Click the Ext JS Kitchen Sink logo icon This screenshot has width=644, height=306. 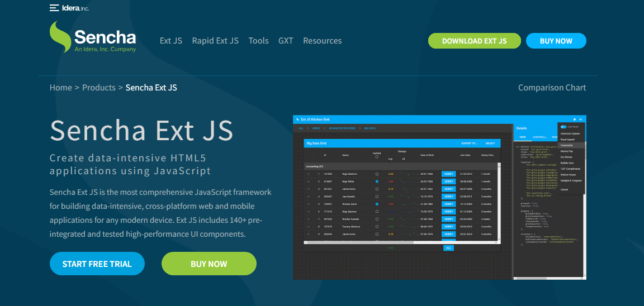(x=297, y=119)
